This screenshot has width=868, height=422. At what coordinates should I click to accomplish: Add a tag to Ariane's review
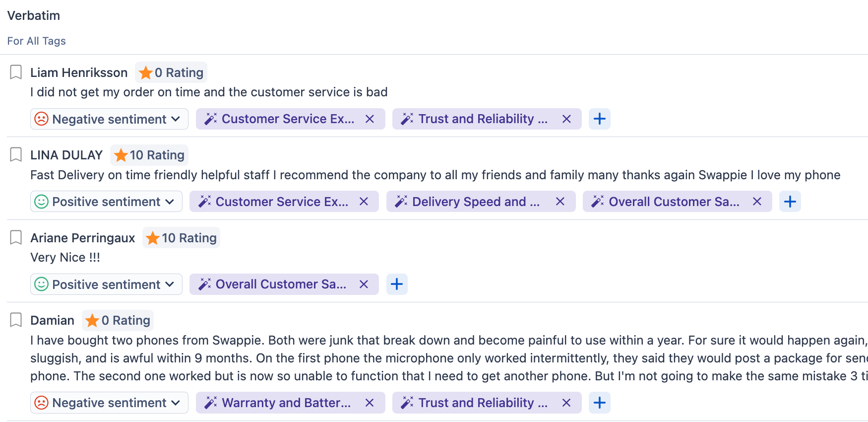pos(397,284)
